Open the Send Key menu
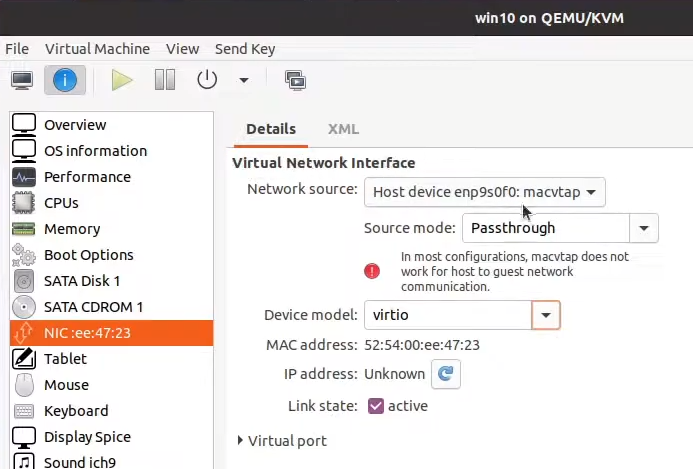Viewport: 693px width, 469px height. tap(245, 49)
